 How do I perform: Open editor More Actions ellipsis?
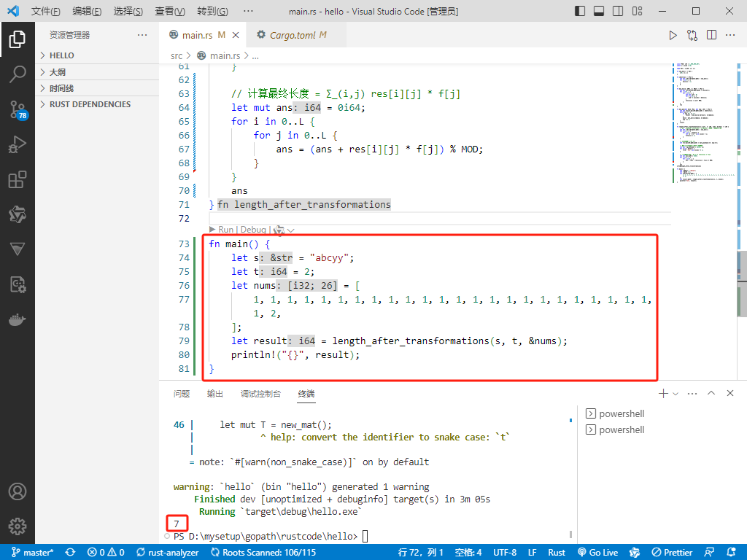[730, 35]
